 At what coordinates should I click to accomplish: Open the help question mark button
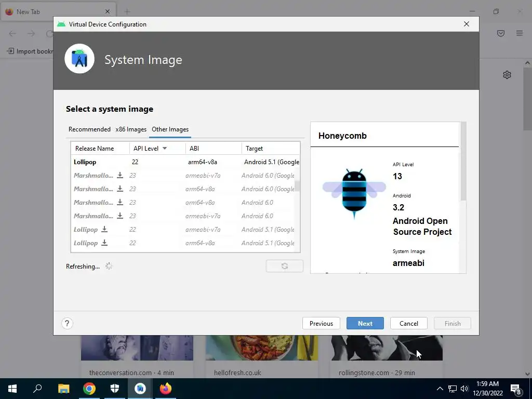pos(67,323)
